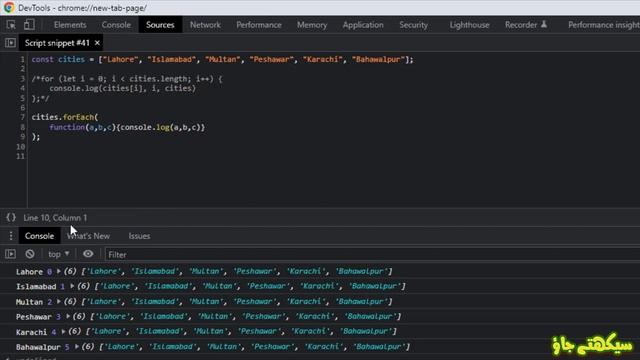Open the Network panel tab
640x360 pixels.
coord(205,25)
